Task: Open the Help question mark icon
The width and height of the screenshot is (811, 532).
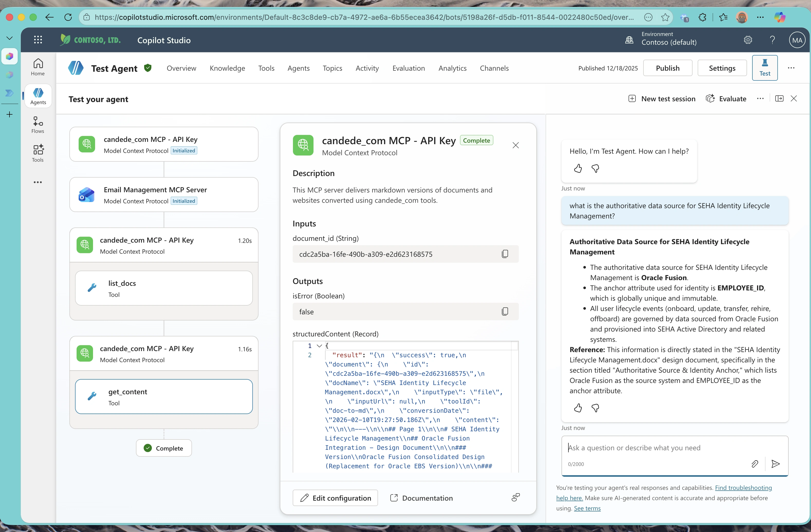Action: tap(772, 40)
